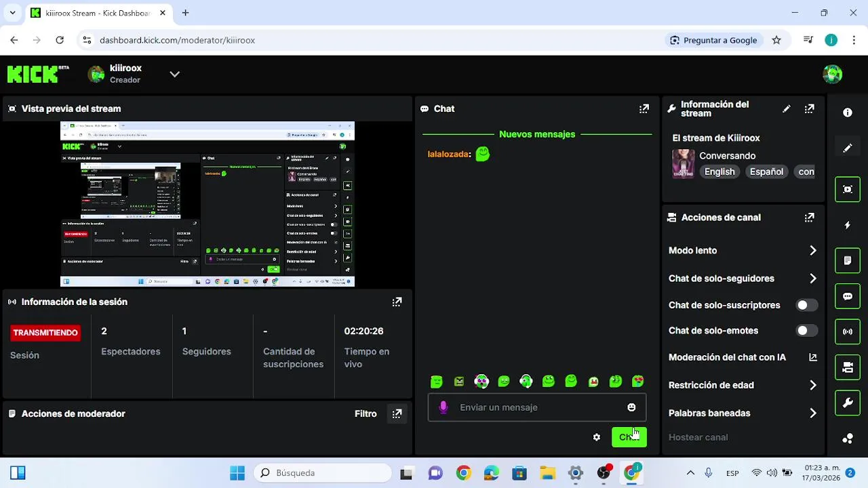Pop out the Chat panel

click(x=644, y=108)
